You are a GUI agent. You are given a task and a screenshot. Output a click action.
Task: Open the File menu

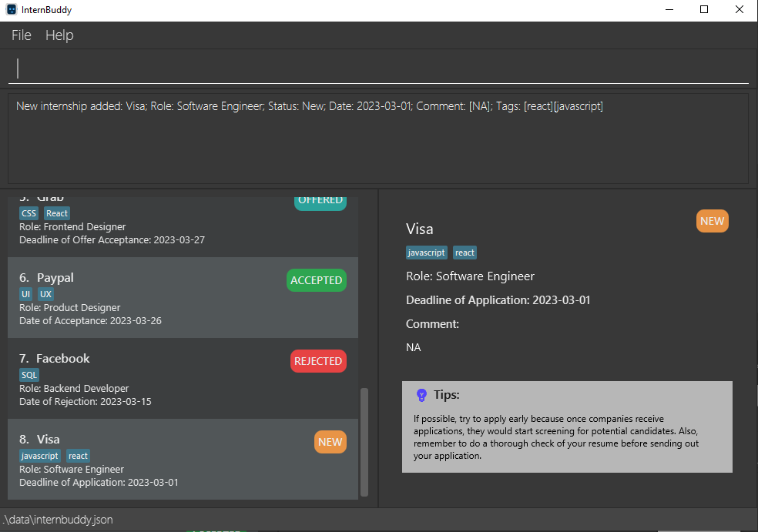point(22,35)
